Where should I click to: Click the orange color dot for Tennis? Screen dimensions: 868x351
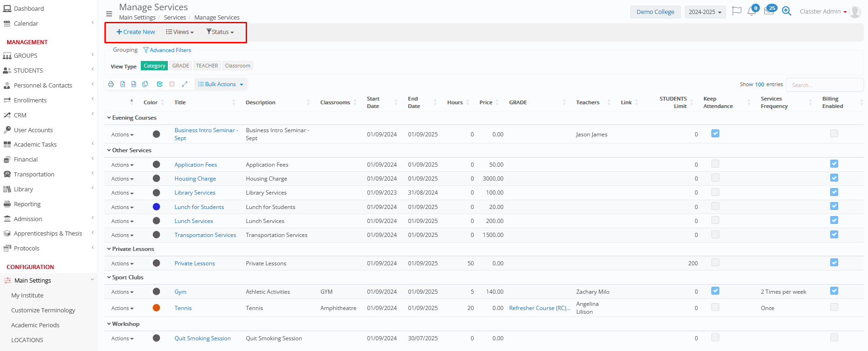click(157, 308)
